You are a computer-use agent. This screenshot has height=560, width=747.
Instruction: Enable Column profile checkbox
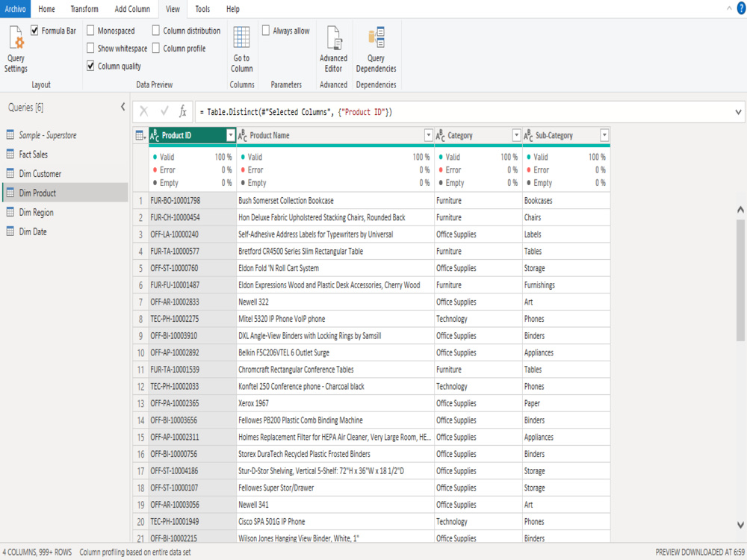156,48
